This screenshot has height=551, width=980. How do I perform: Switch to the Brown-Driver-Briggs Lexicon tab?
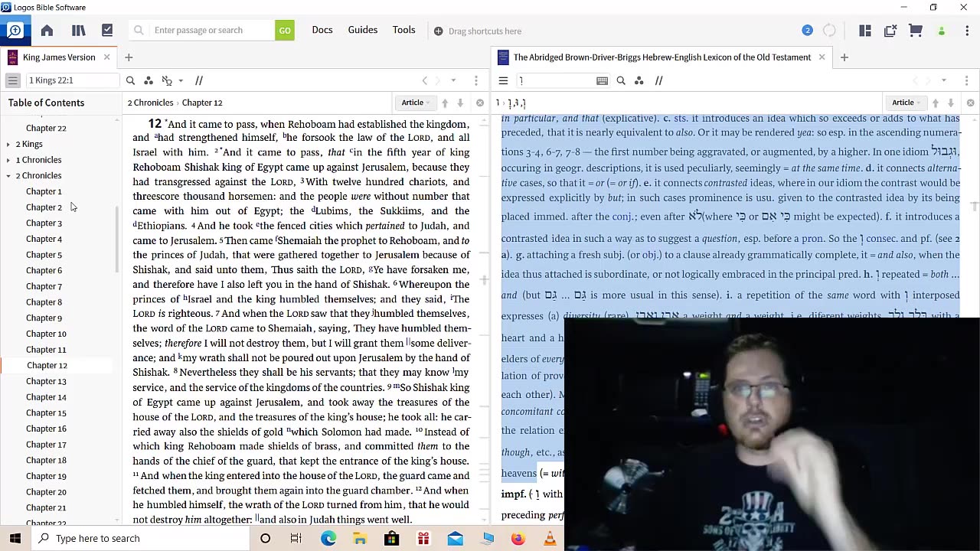coord(661,57)
